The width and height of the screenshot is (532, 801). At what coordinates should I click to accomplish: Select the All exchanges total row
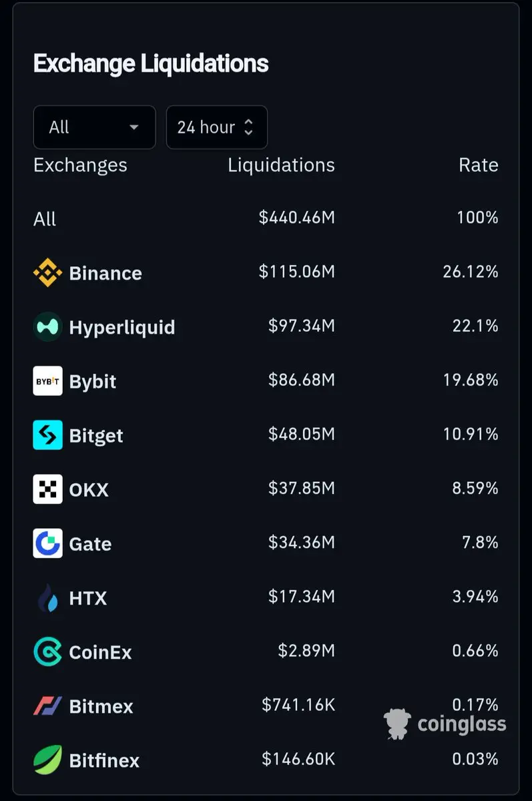click(x=266, y=218)
